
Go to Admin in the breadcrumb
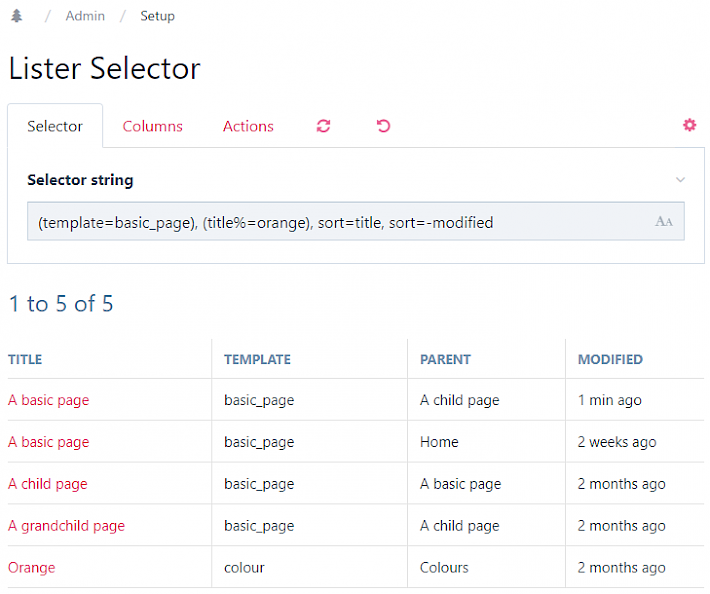(x=85, y=16)
